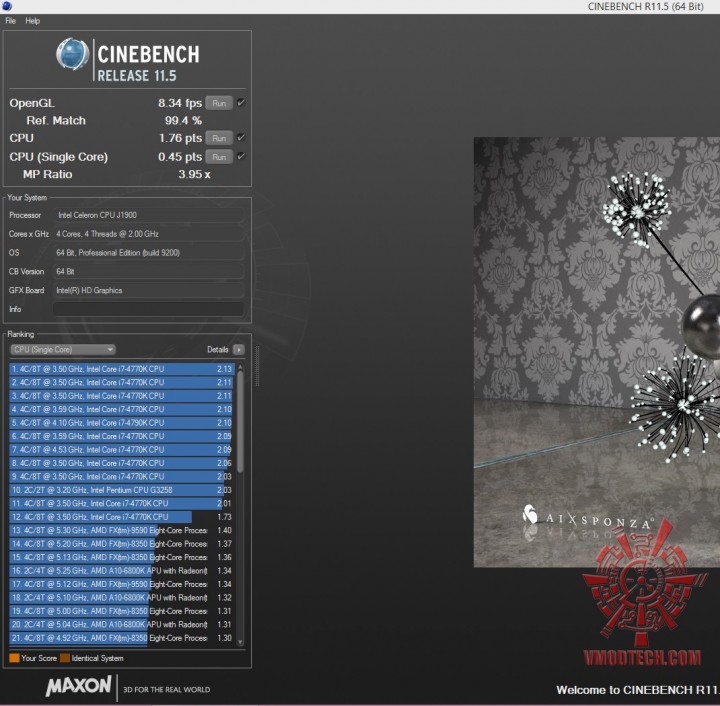Viewport: 720px width, 706px height.
Task: Click the rendered scene preview image
Action: pyautogui.click(x=596, y=352)
